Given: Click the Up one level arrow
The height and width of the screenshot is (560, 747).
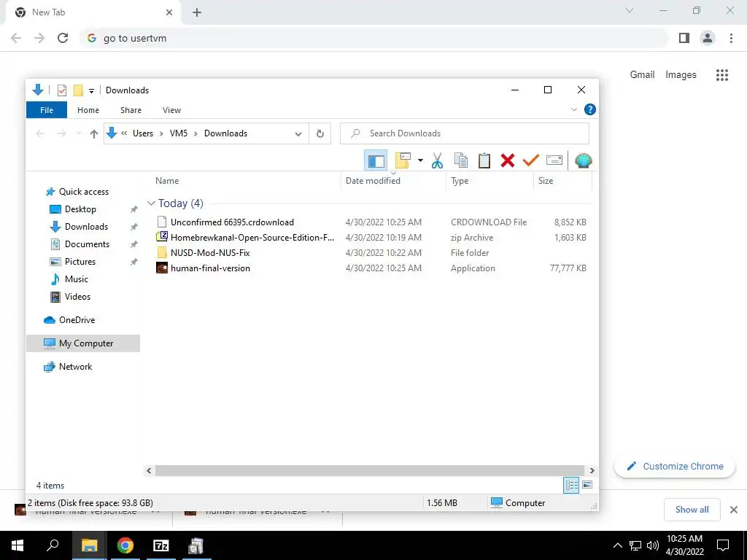Looking at the screenshot, I should [x=94, y=134].
